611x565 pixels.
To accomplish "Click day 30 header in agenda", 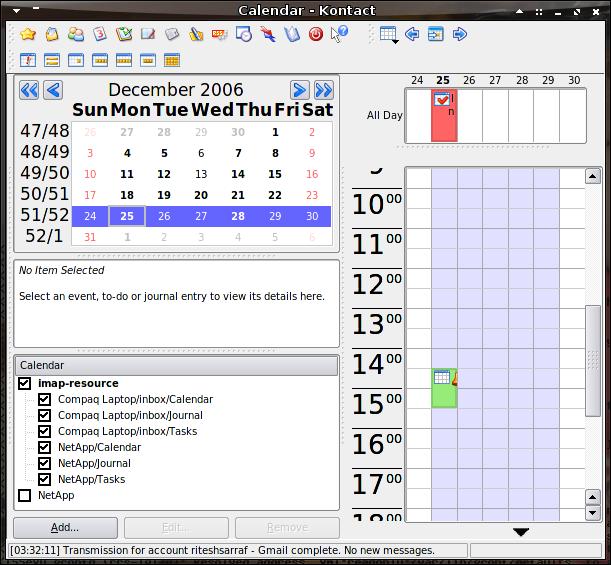I will click(x=574, y=80).
